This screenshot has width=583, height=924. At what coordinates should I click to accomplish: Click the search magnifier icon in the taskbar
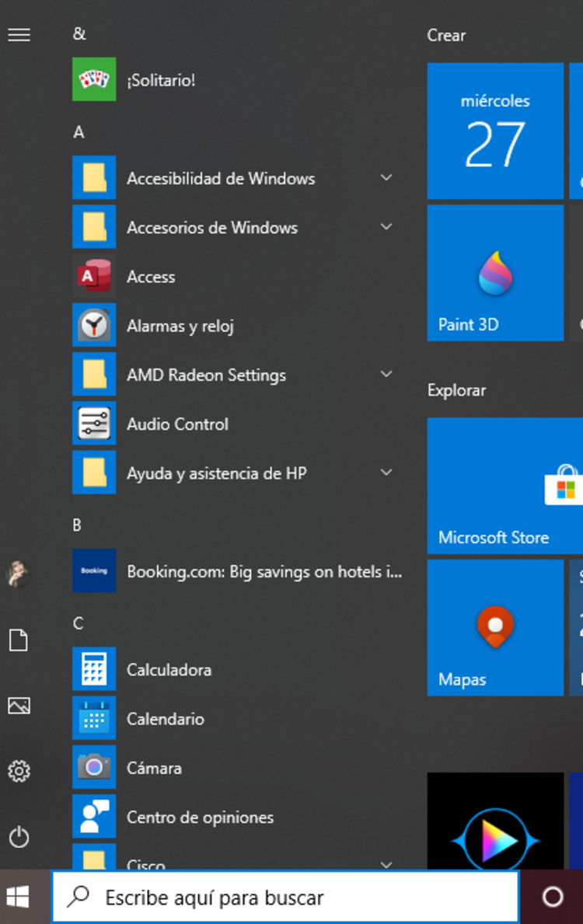[79, 896]
